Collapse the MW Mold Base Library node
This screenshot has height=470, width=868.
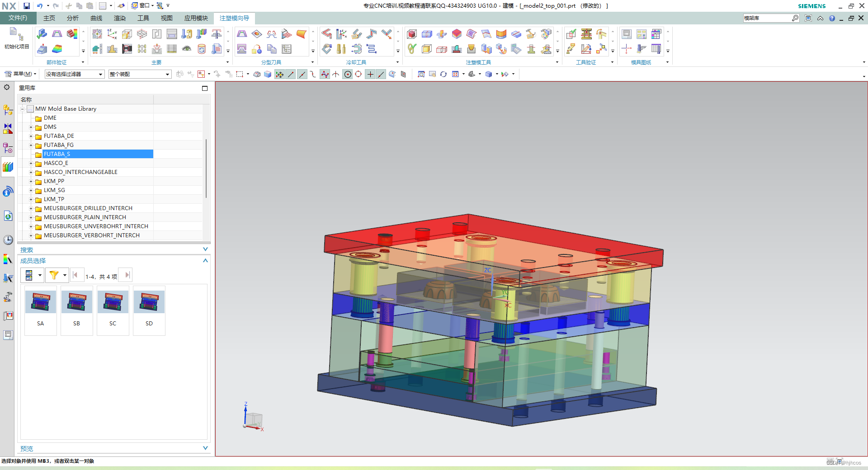[x=22, y=109]
